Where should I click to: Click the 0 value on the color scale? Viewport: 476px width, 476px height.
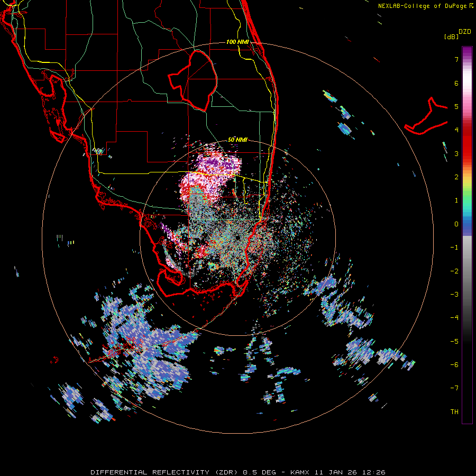click(456, 224)
